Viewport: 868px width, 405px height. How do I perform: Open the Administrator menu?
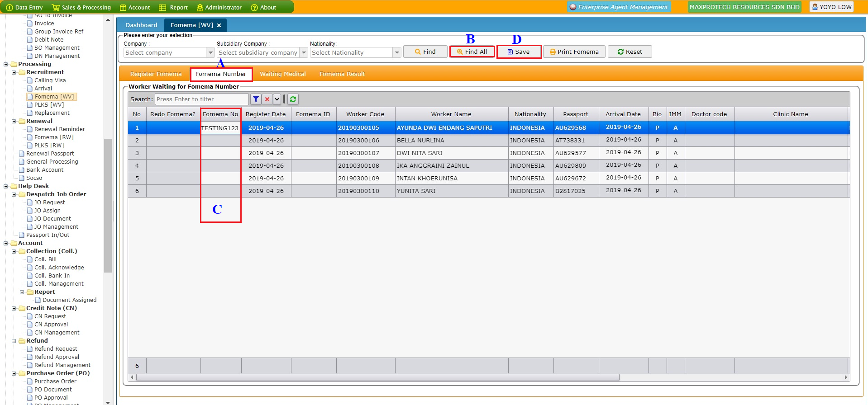pos(219,7)
